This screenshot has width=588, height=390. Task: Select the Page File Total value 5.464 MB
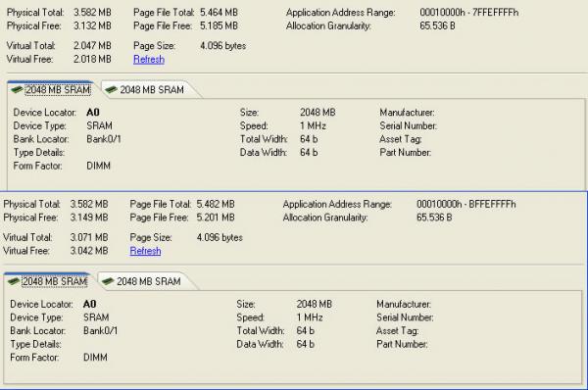[219, 13]
